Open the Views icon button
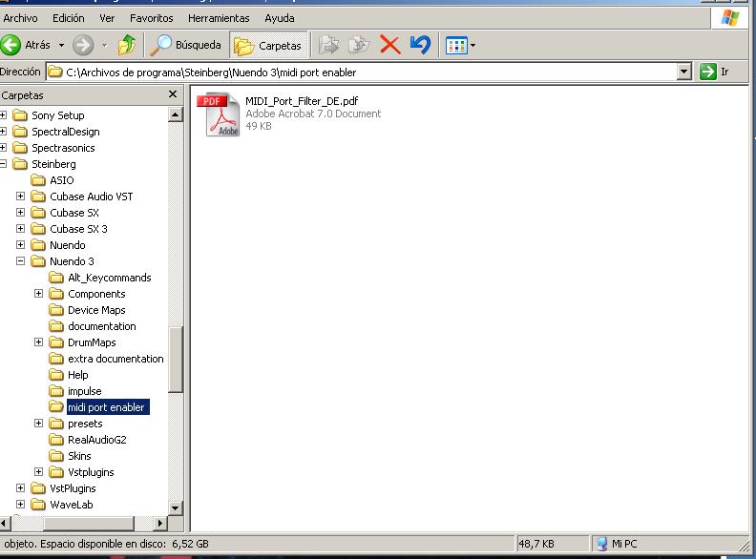Viewport: 756px width, 559px height. click(456, 46)
